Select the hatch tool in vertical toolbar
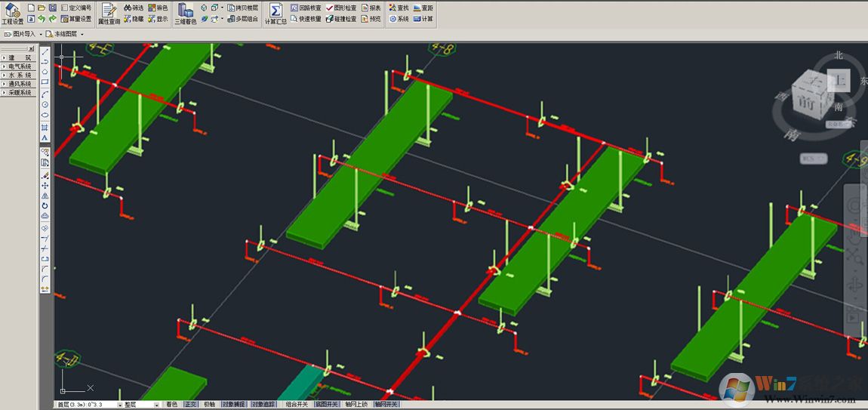The width and height of the screenshot is (868, 410). 45,128
